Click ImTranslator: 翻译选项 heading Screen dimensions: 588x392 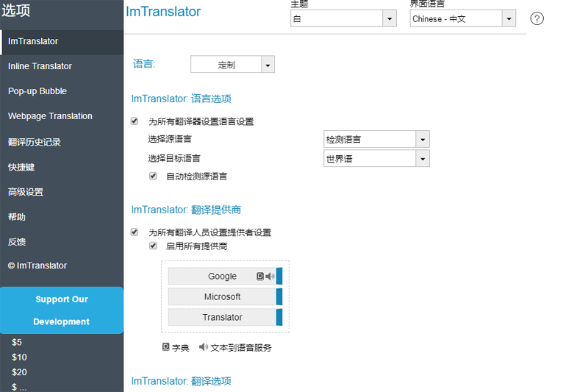click(181, 381)
